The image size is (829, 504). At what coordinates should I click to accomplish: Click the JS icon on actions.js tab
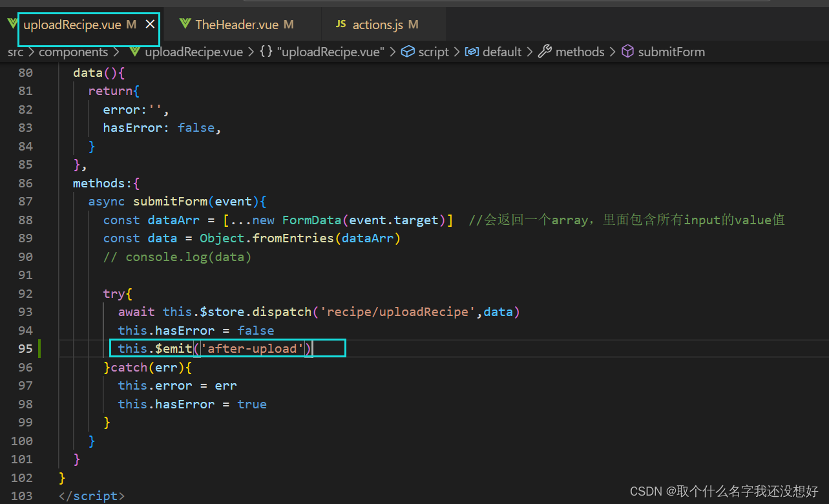coord(341,25)
